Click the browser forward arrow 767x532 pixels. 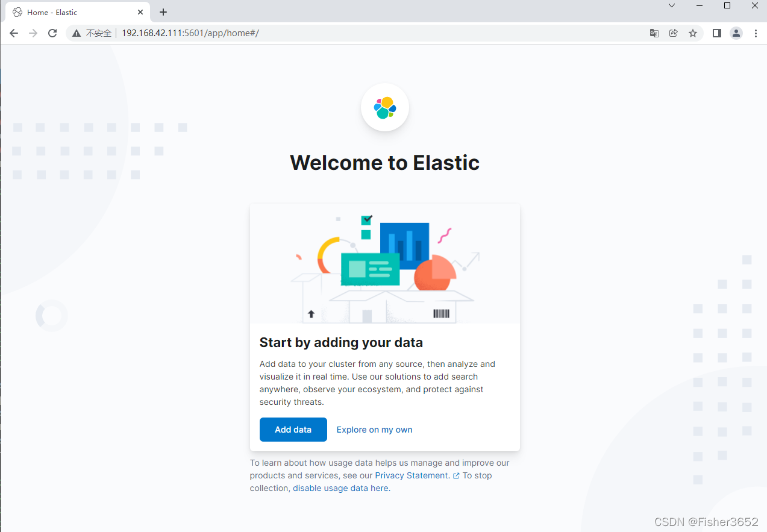click(33, 33)
